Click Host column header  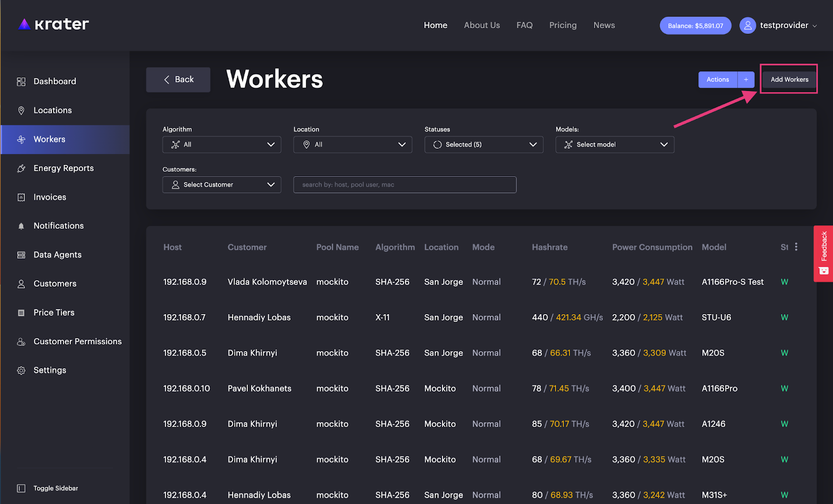tap(173, 247)
